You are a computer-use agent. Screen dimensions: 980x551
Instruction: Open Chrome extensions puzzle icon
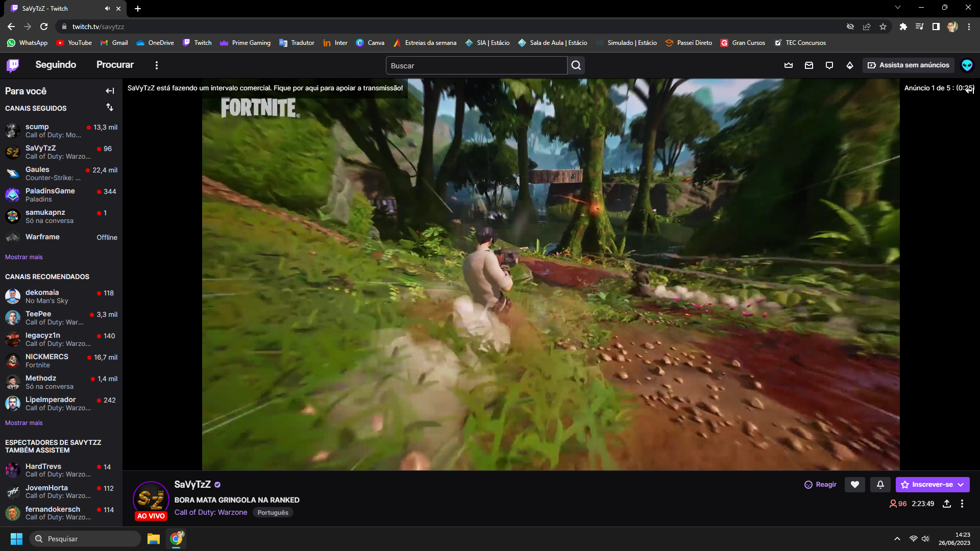pos(903,27)
